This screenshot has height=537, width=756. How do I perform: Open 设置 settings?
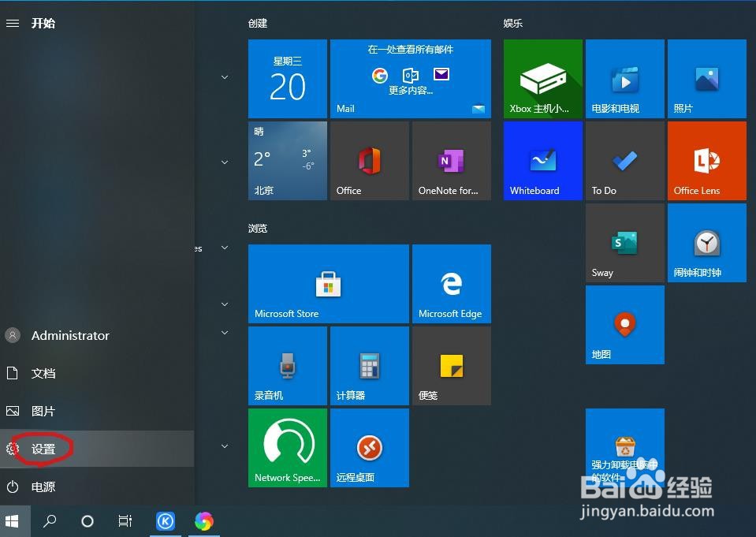point(97,449)
